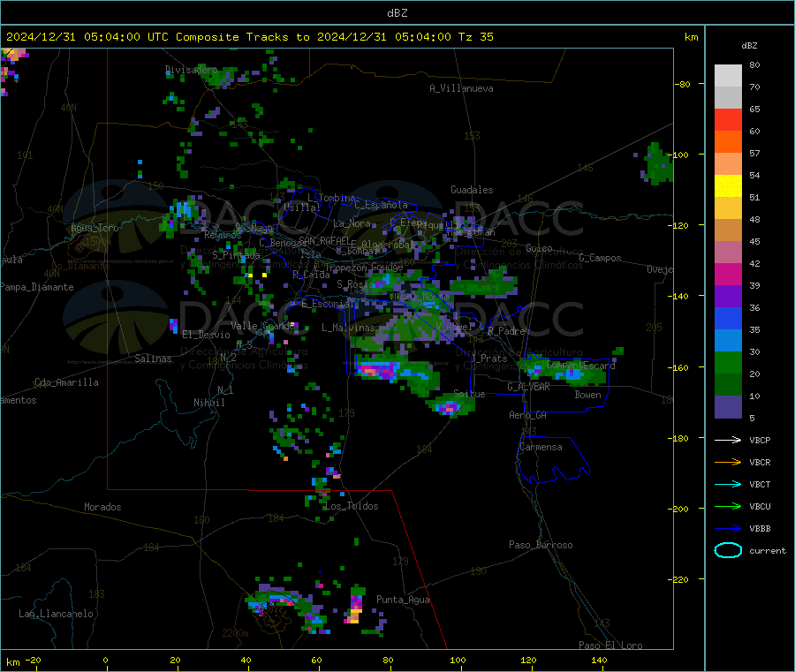Select the royal blue 35-36 dBZ swatch
The height and width of the screenshot is (672, 795).
point(728,318)
